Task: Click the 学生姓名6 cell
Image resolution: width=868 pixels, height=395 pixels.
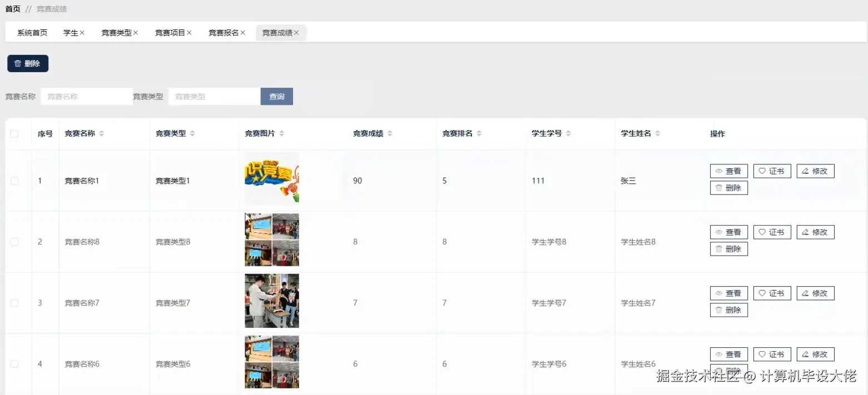Action: pos(638,364)
